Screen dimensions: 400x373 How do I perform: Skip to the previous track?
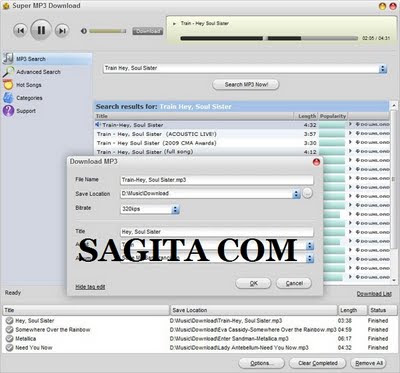click(20, 31)
